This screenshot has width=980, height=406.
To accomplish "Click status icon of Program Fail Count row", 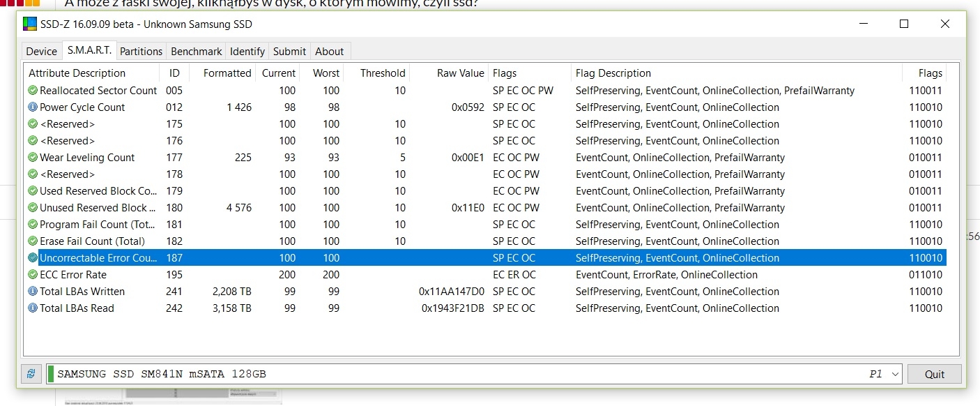I will tap(33, 225).
